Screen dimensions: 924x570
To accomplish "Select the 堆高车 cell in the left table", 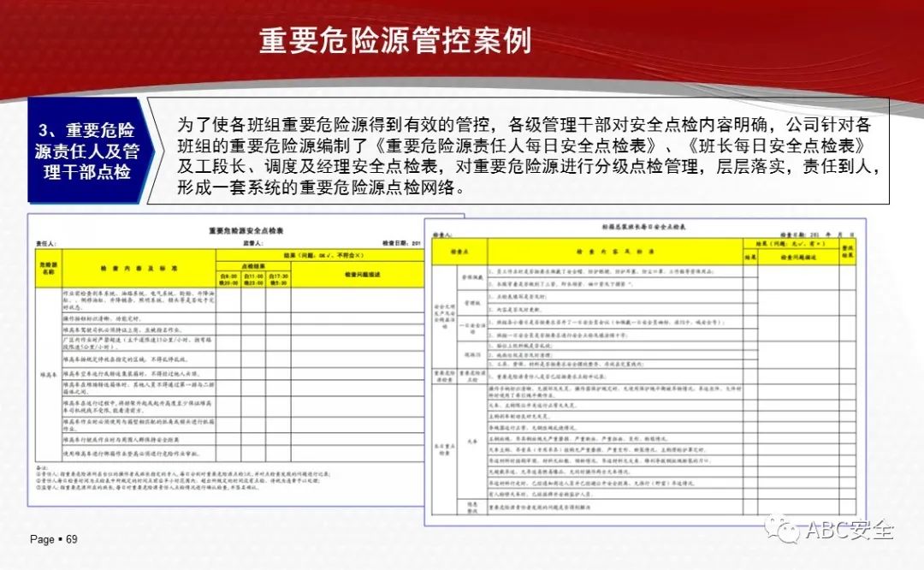I will pos(47,374).
